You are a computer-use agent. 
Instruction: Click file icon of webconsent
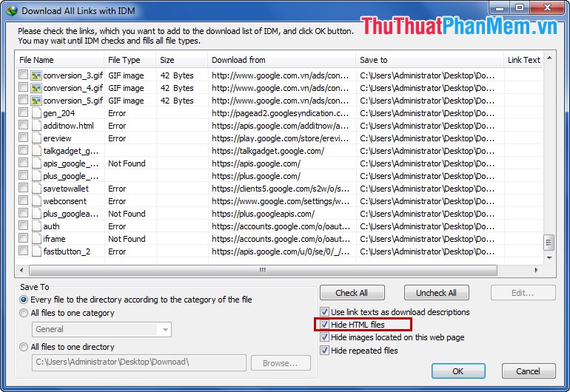point(36,201)
